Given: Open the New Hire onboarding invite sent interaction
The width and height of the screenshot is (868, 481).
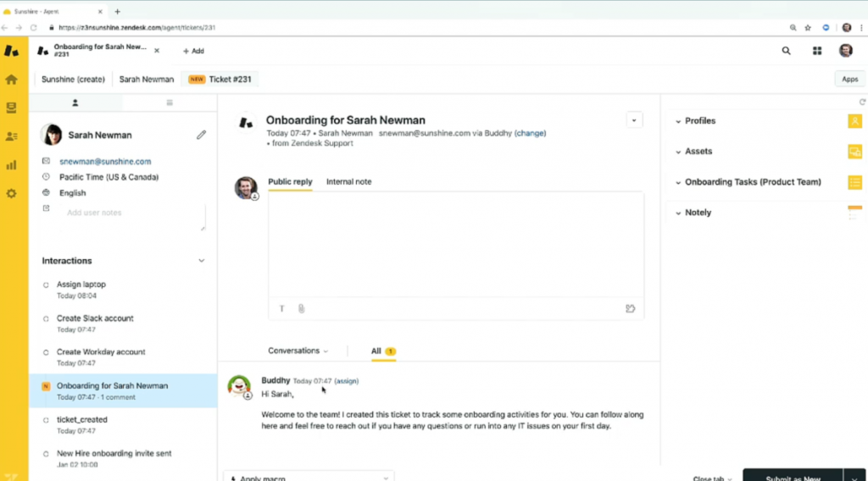Looking at the screenshot, I should [123, 458].
